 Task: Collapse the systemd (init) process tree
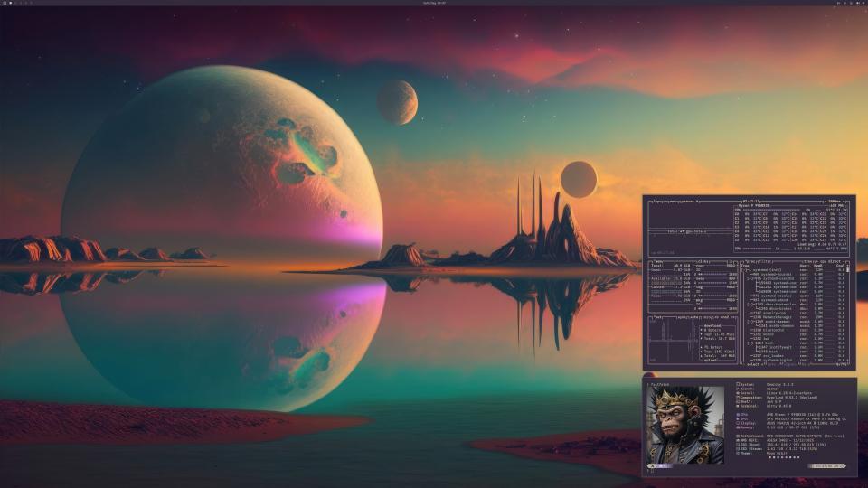click(x=743, y=270)
